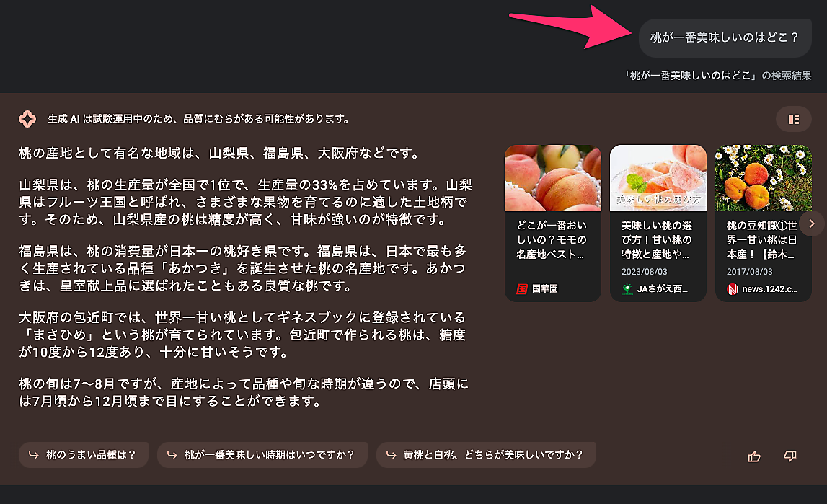Ask follow-up about 黄桃と白桃

pos(486,455)
